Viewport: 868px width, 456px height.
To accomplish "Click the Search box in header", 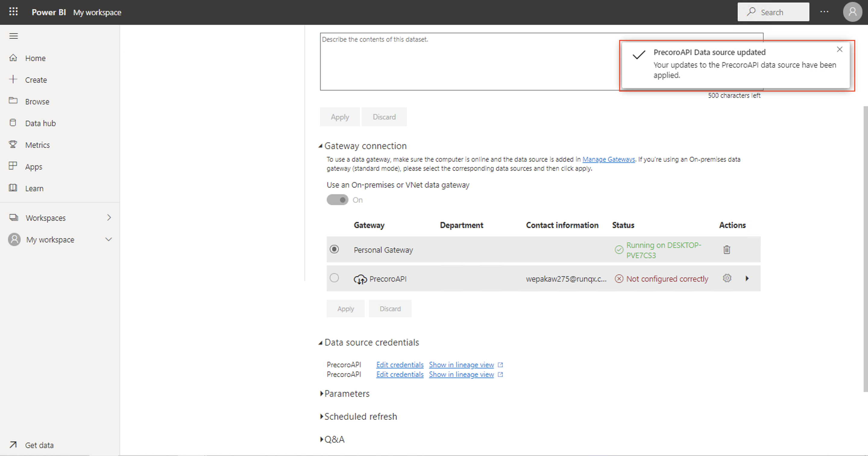I will pos(773,12).
